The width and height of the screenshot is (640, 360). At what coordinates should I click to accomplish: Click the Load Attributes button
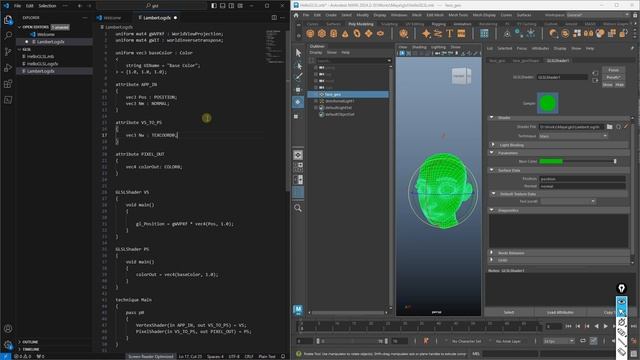pos(560,312)
